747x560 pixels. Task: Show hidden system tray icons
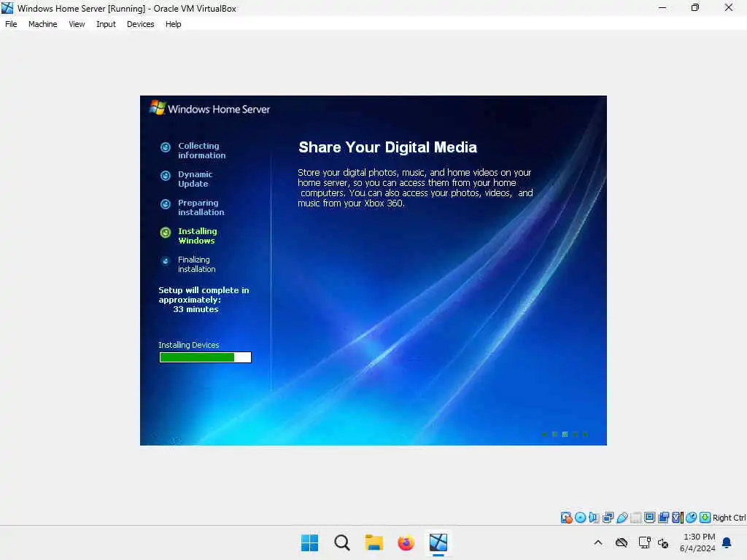(x=598, y=542)
